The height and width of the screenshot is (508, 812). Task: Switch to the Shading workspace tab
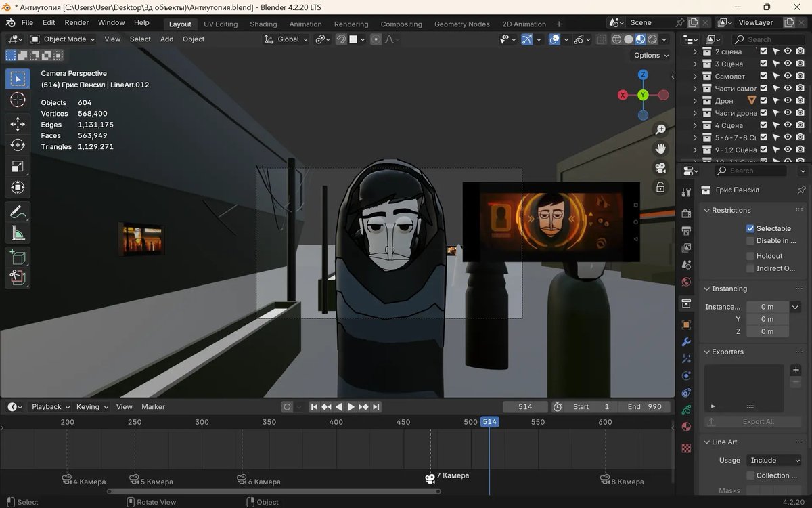(x=263, y=24)
